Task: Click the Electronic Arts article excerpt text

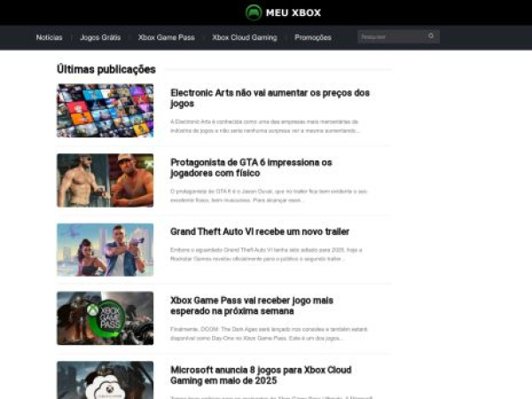Action: (264, 126)
